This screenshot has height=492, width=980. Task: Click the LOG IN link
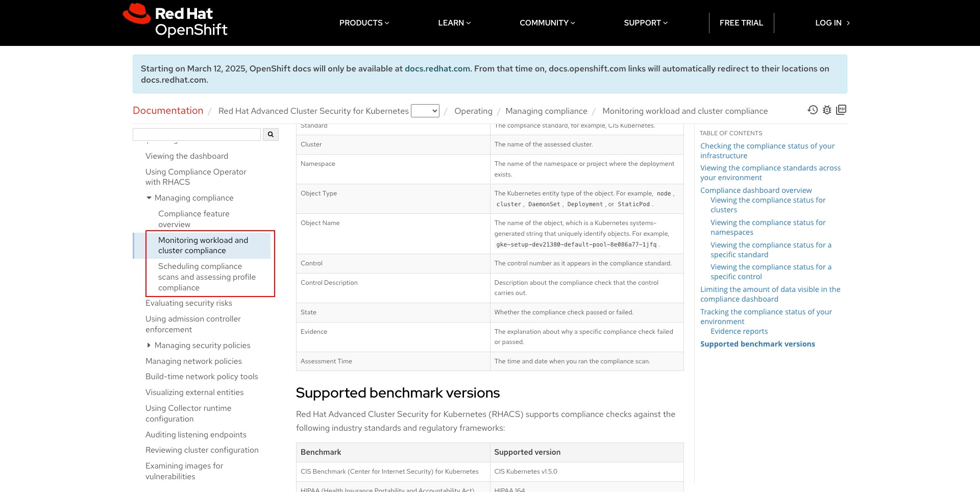(832, 23)
